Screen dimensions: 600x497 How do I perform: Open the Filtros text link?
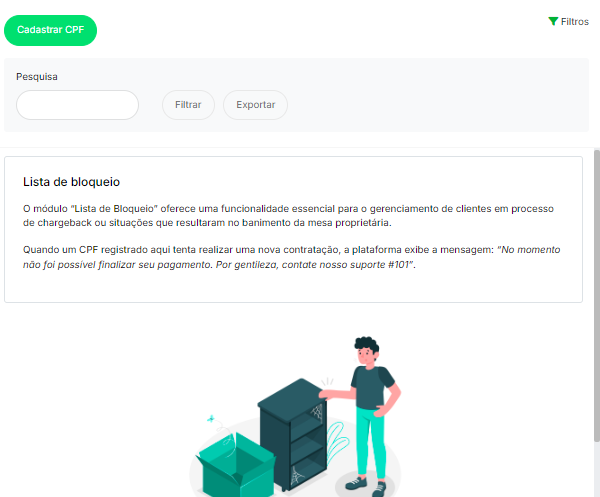[x=574, y=22]
